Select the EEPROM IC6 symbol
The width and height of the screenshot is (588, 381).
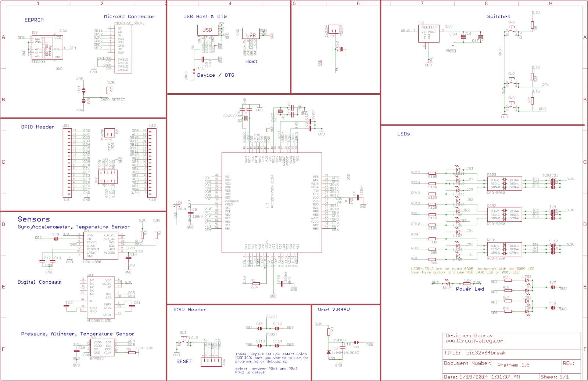click(x=48, y=48)
